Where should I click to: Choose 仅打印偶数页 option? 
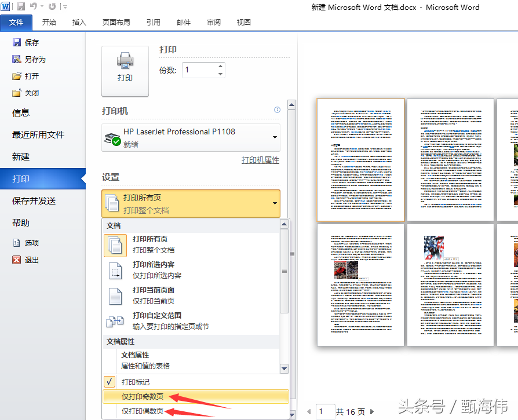click(196, 411)
